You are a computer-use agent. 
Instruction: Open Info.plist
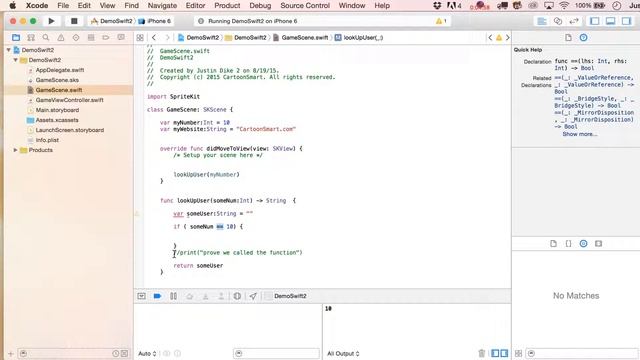[x=47, y=140]
